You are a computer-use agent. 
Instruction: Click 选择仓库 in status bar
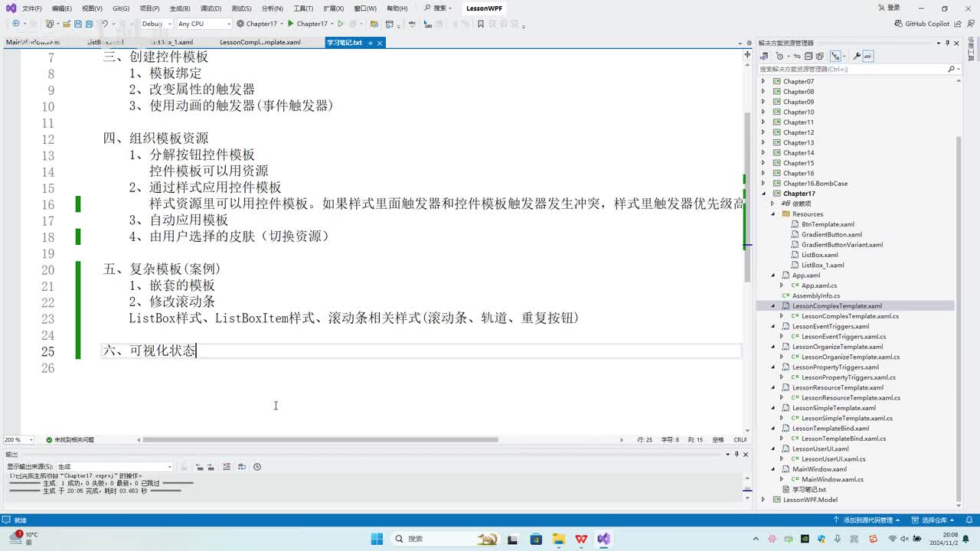coord(934,520)
